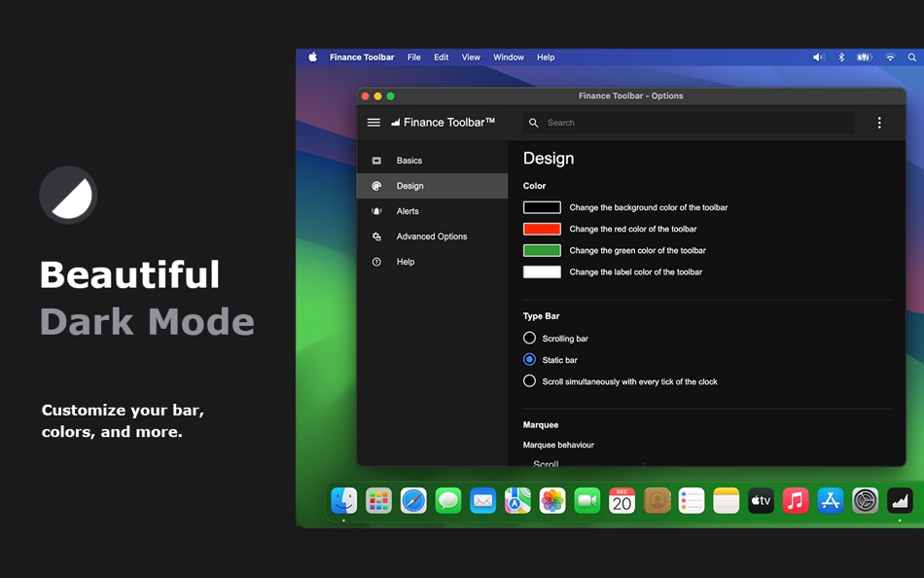The width and height of the screenshot is (924, 578).
Task: Click "Change the background color of the toolbar" text
Action: (x=648, y=207)
